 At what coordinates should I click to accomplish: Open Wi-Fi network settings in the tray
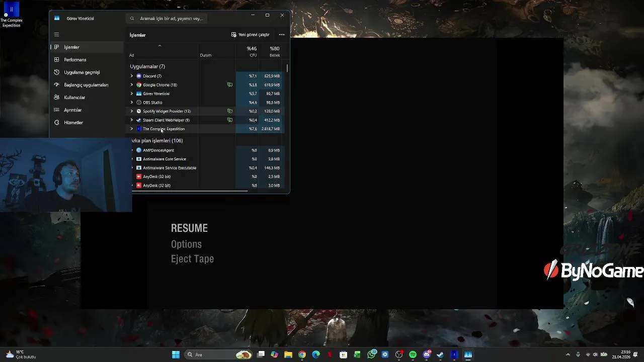click(588, 354)
